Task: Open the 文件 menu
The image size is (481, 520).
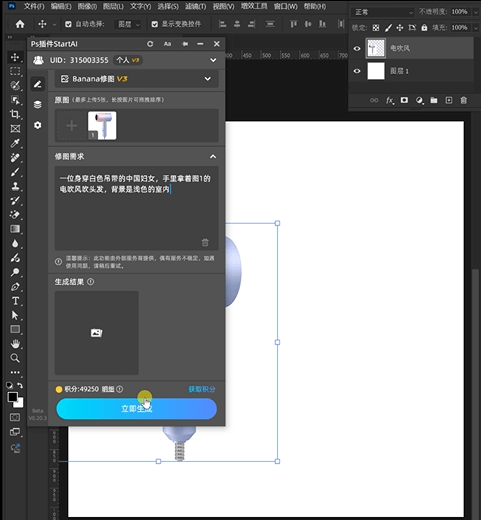Action: point(34,6)
